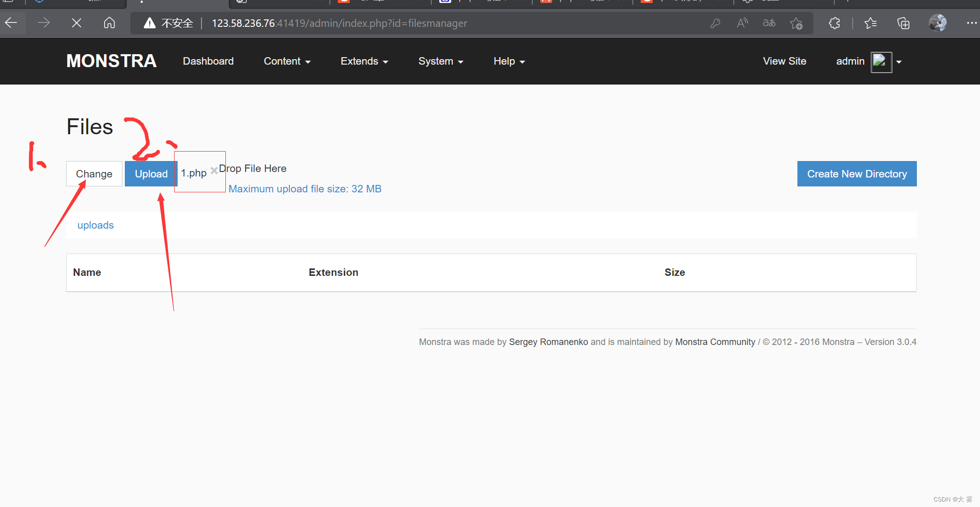
Task: Open browser settings and more menu
Action: 972,23
